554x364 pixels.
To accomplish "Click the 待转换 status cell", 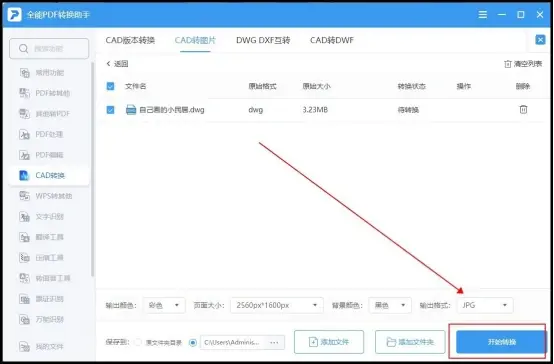I will [408, 110].
